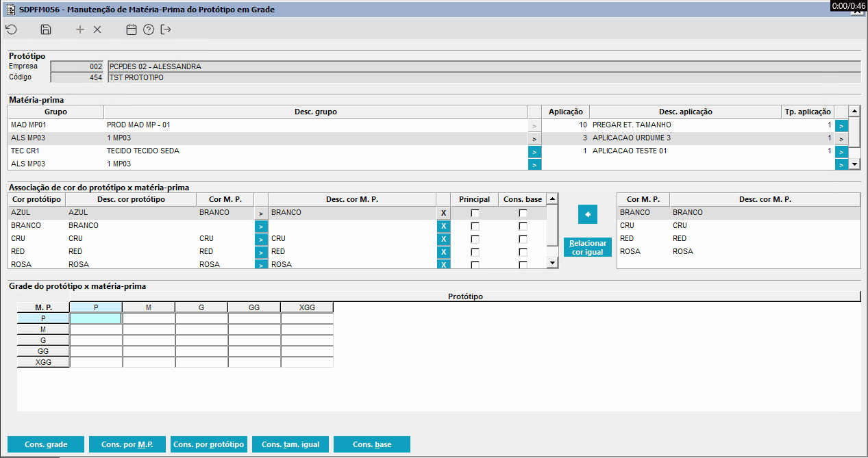The height and width of the screenshot is (458, 868).
Task: Open the calendar toolbar icon
Action: [x=132, y=29]
